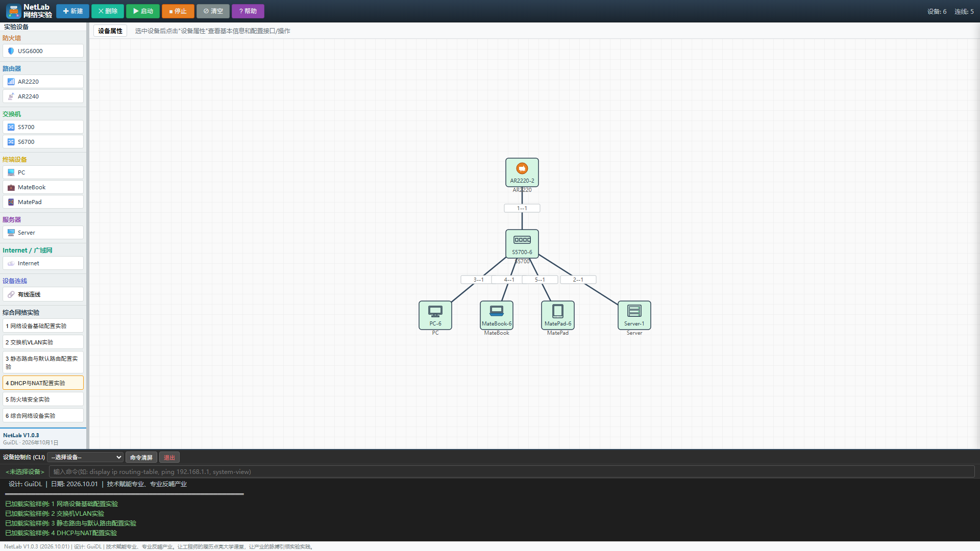
Task: Start simulation with 启动 button
Action: [143, 11]
